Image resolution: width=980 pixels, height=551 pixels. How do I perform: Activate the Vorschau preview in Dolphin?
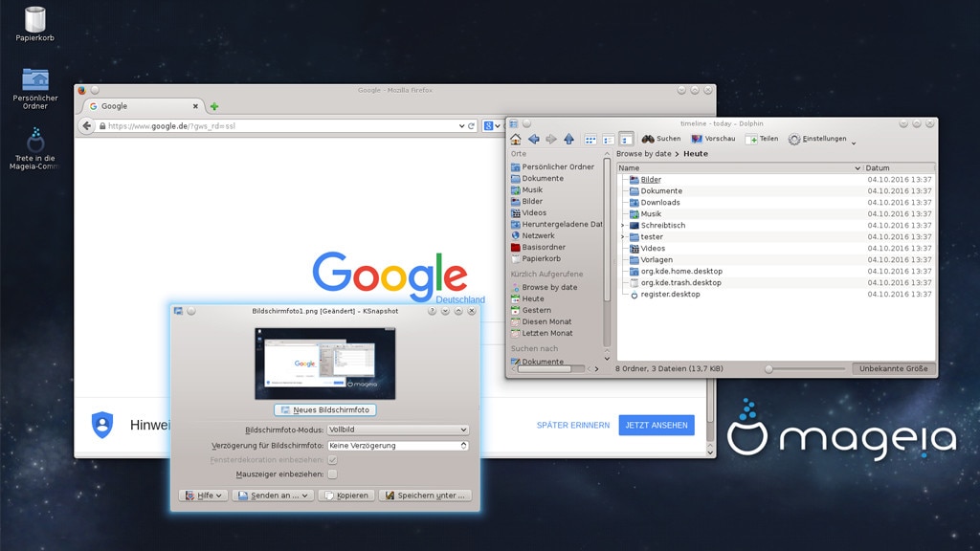tap(713, 139)
